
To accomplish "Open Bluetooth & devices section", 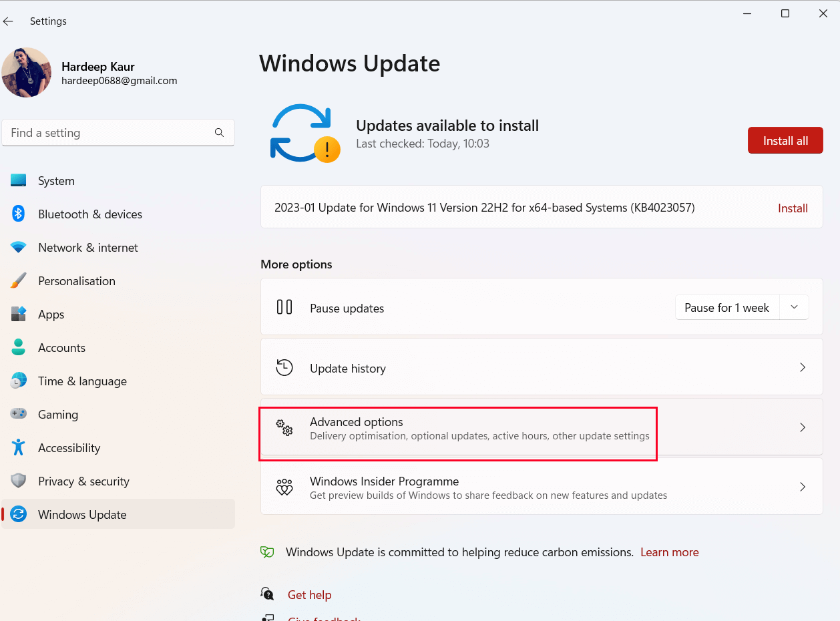I will click(118, 214).
